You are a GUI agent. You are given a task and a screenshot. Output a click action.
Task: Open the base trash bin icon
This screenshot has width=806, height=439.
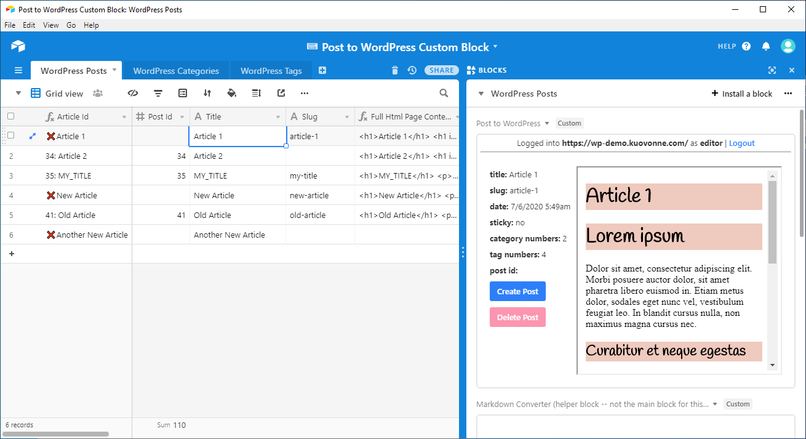coord(395,70)
